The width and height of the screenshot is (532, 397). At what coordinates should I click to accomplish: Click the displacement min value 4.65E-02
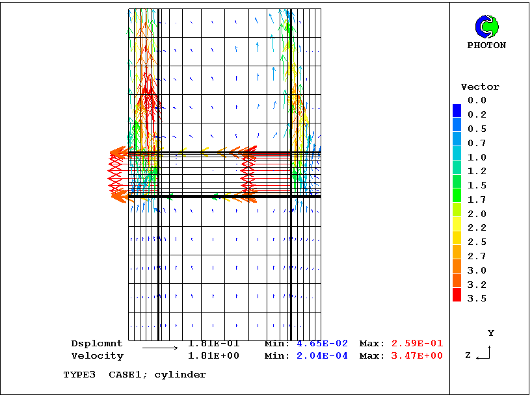(323, 343)
